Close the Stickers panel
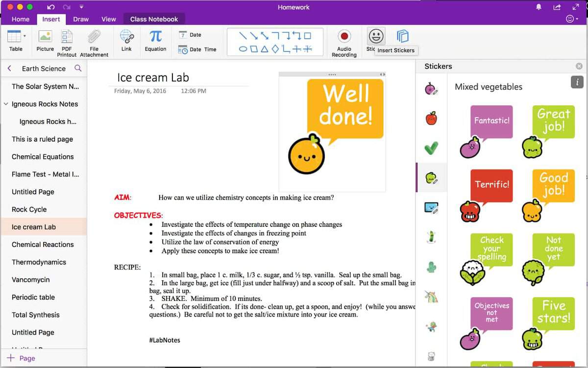Screen dimensions: 588x368 [579, 66]
